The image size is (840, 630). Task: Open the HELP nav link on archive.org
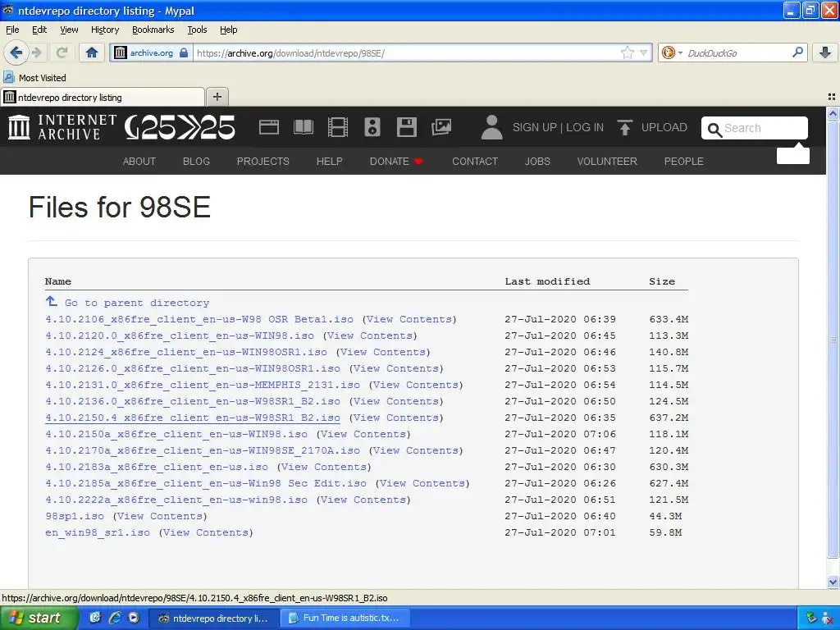pyautogui.click(x=329, y=162)
